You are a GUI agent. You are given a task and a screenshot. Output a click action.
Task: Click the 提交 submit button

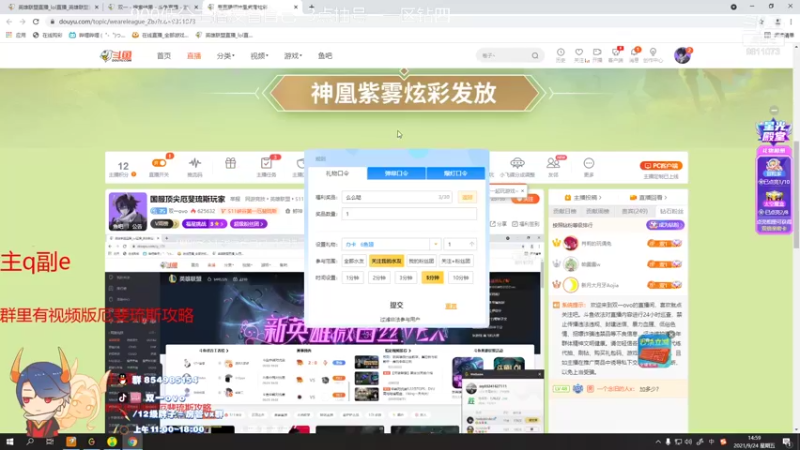pyautogui.click(x=396, y=305)
